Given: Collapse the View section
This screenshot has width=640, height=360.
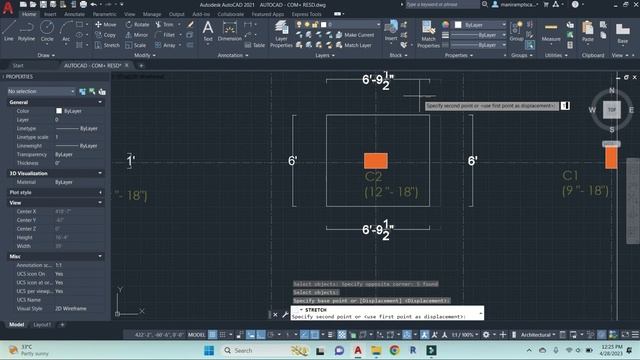Looking at the screenshot, I should [100, 202].
